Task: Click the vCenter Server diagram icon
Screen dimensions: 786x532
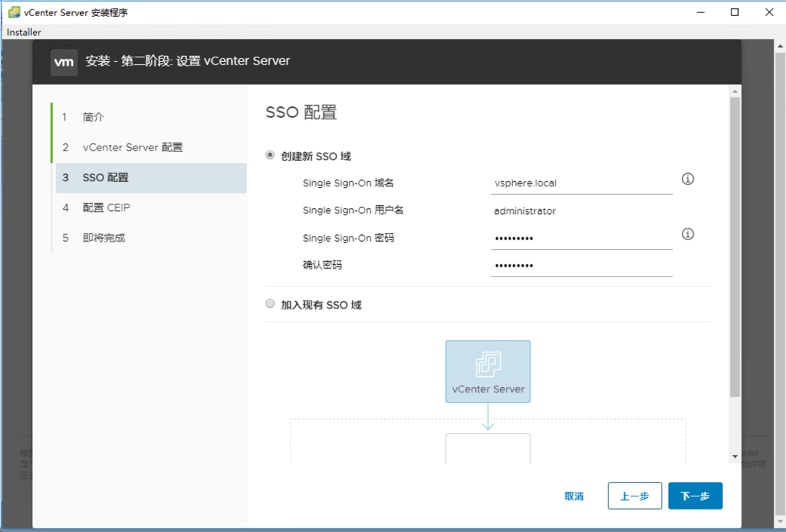Action: pyautogui.click(x=488, y=372)
